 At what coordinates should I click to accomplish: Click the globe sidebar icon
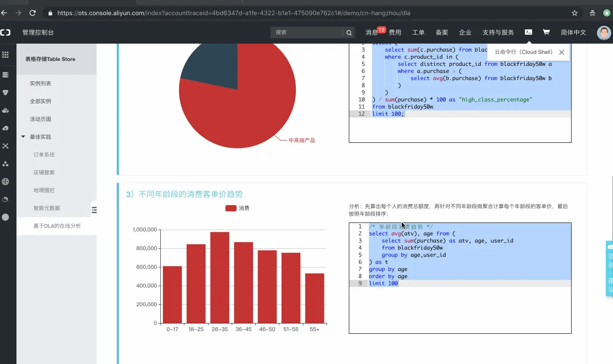pyautogui.click(x=5, y=182)
